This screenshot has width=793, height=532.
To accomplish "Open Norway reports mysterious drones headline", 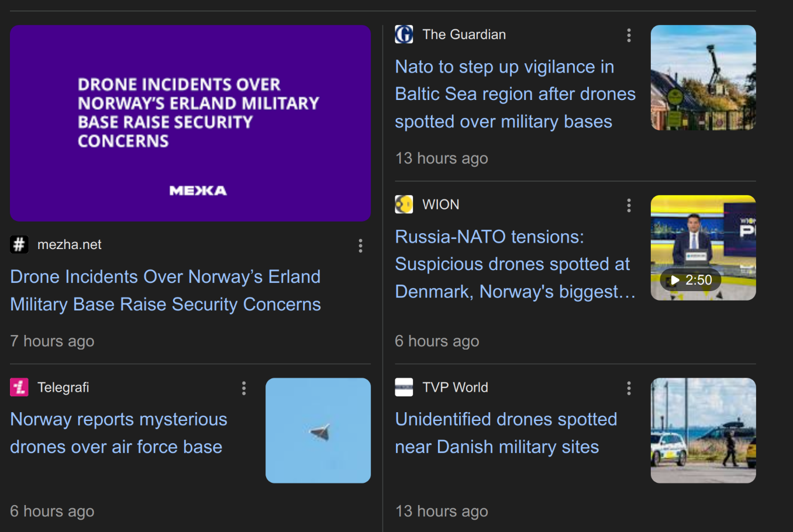I will 119,433.
